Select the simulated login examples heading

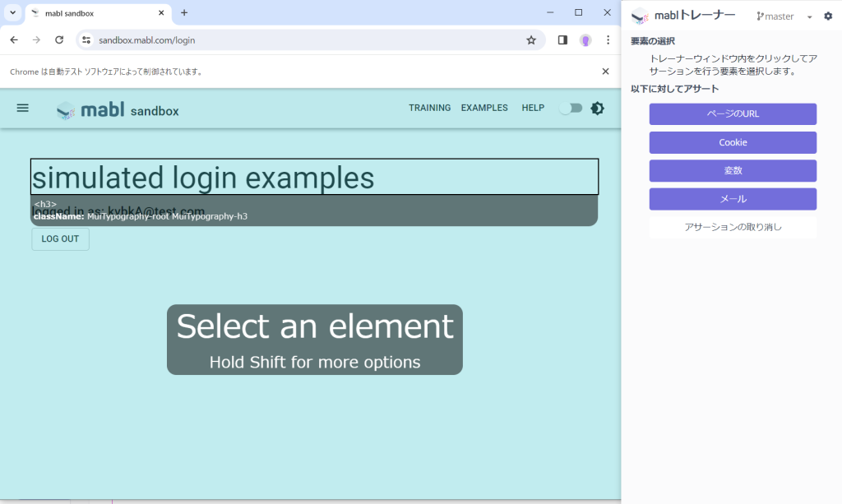314,177
